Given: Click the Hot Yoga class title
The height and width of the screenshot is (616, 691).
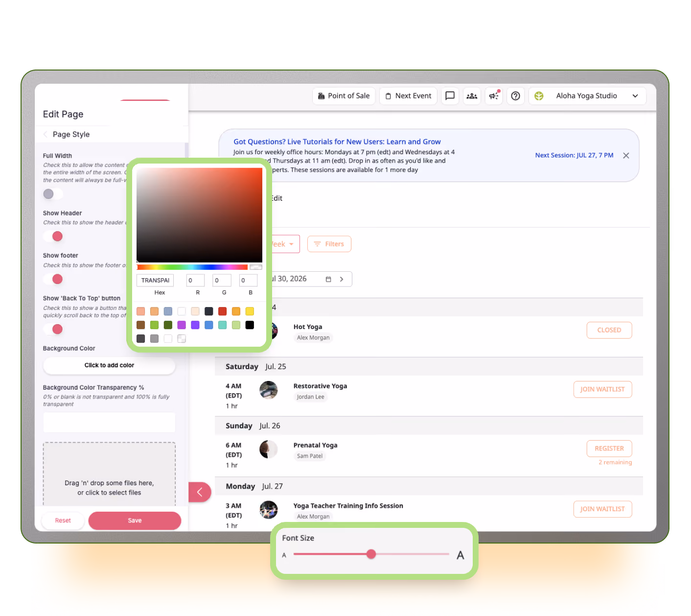Looking at the screenshot, I should [x=308, y=327].
